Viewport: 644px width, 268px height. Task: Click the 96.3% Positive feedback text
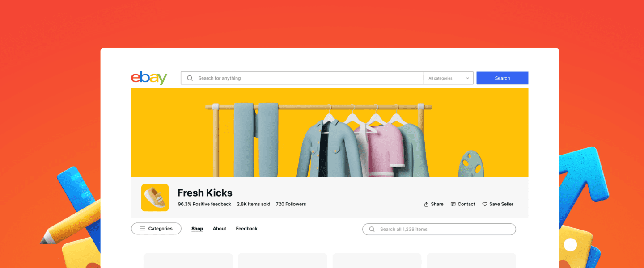click(204, 204)
